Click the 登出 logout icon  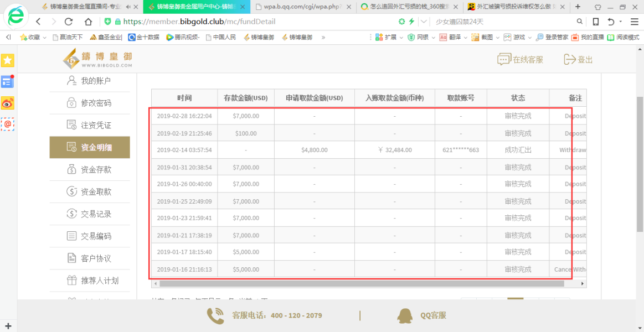pos(570,60)
